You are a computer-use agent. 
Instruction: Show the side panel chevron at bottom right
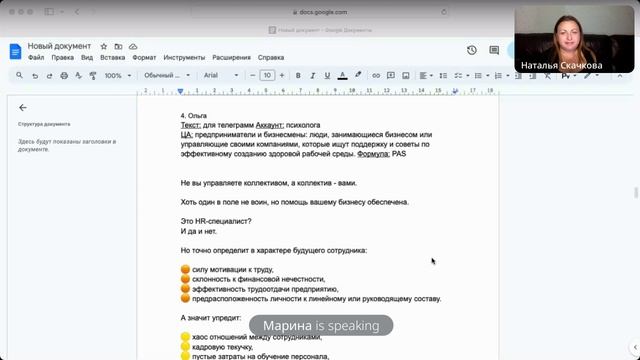(635, 347)
